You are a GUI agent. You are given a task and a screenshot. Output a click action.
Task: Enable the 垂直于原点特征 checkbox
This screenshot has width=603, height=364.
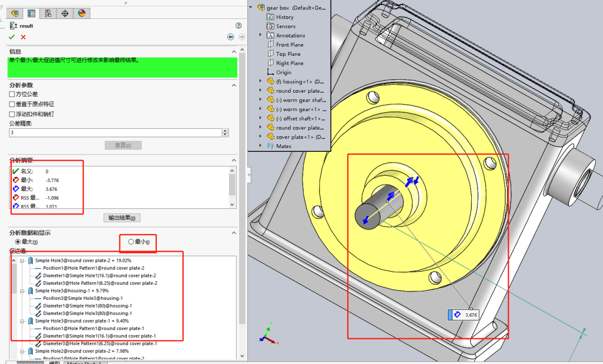(x=12, y=104)
